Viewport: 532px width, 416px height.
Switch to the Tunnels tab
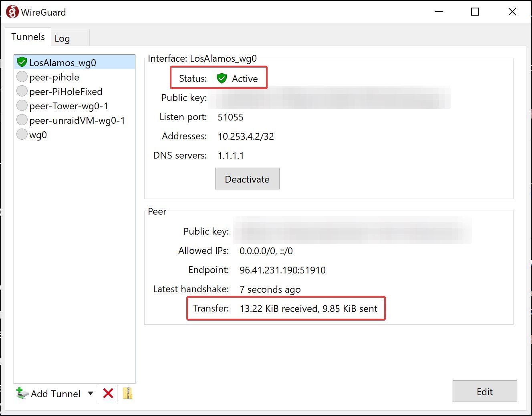[x=28, y=37]
